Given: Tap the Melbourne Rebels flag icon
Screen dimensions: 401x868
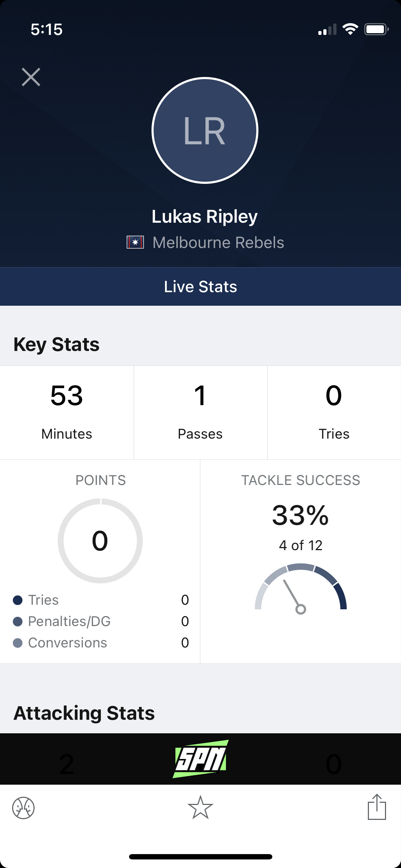Looking at the screenshot, I should pyautogui.click(x=135, y=242).
